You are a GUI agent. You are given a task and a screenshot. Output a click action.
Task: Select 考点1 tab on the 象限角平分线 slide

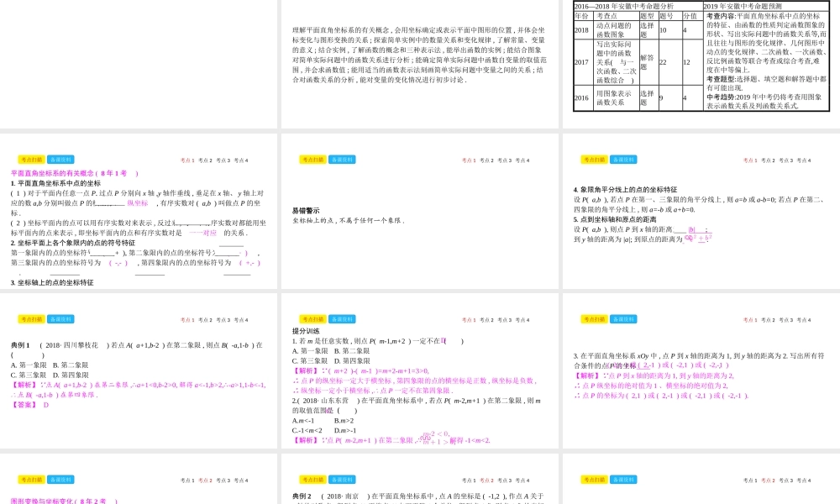coord(750,160)
